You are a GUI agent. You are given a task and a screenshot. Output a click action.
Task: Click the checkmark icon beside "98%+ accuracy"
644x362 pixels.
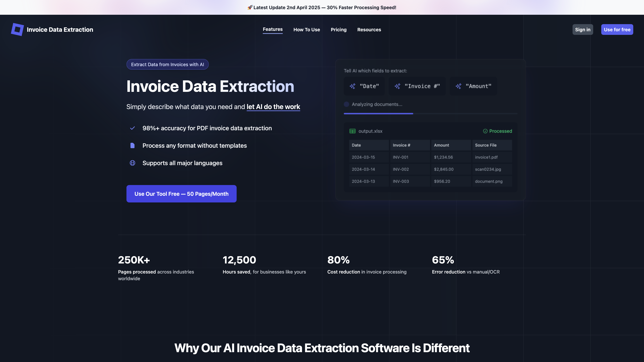pos(132,128)
